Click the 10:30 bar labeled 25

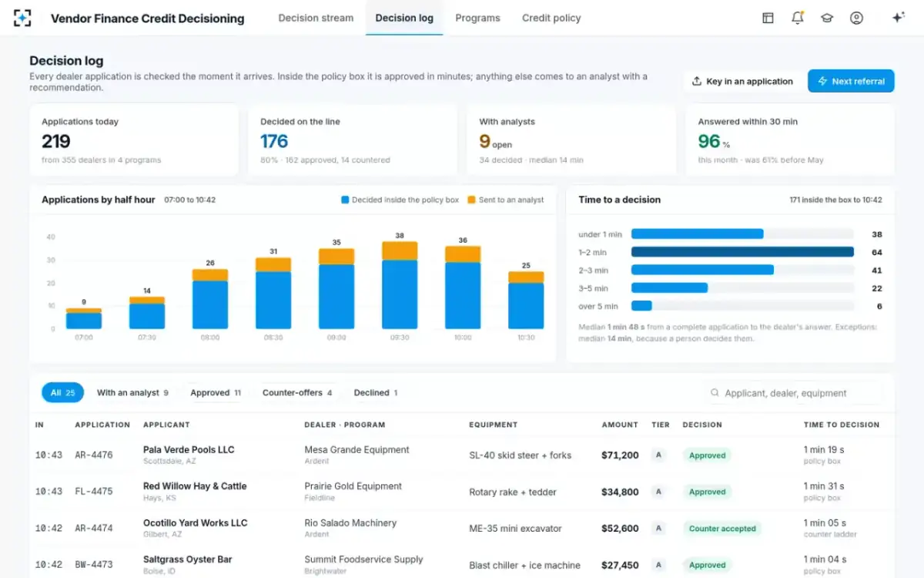click(526, 301)
